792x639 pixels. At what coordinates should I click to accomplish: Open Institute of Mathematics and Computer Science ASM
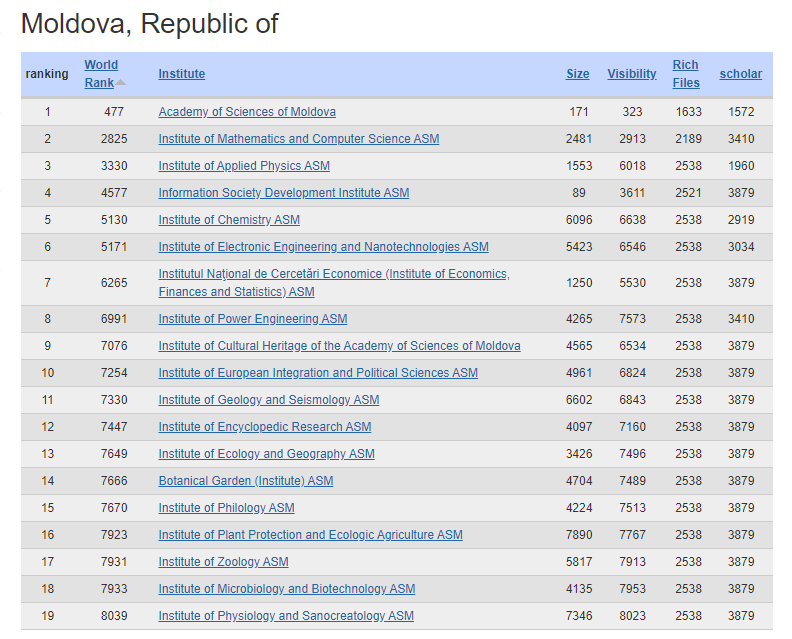tap(299, 139)
